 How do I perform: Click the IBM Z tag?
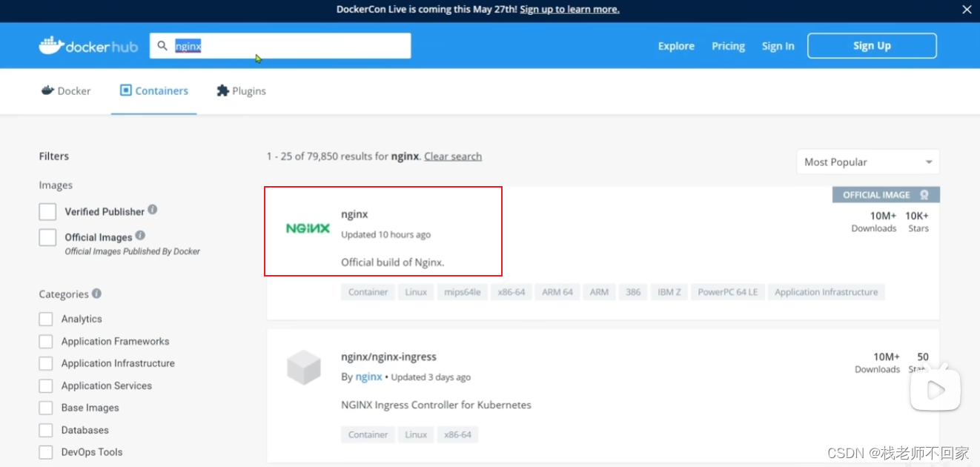669,292
